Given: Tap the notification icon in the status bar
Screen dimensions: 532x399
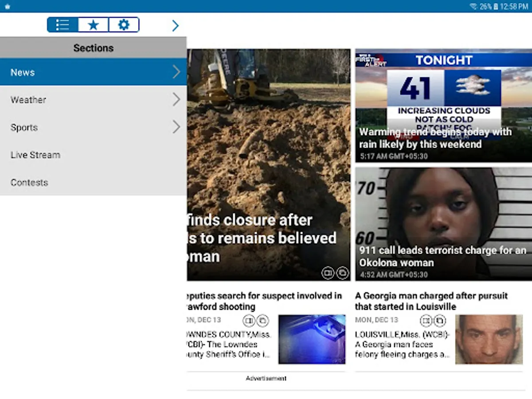Looking at the screenshot, I should click(x=7, y=7).
